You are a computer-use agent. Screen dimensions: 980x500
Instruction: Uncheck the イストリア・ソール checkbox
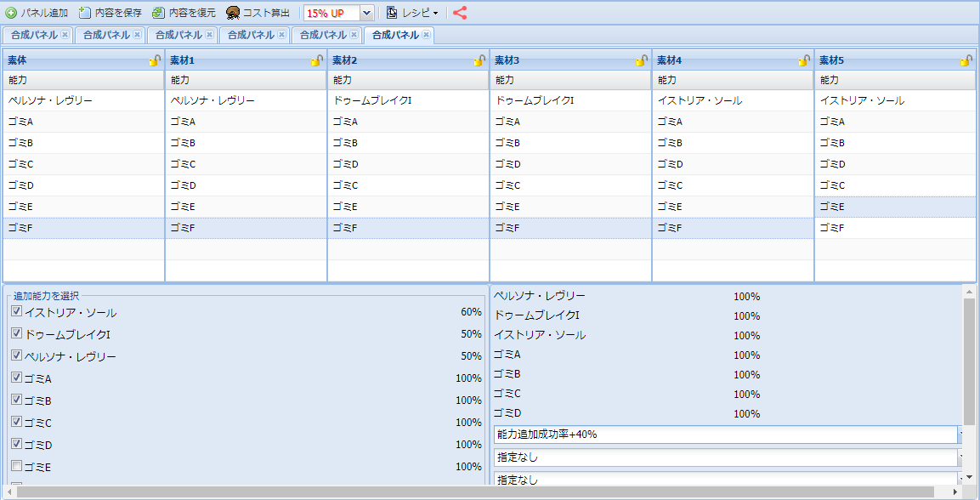[17, 311]
